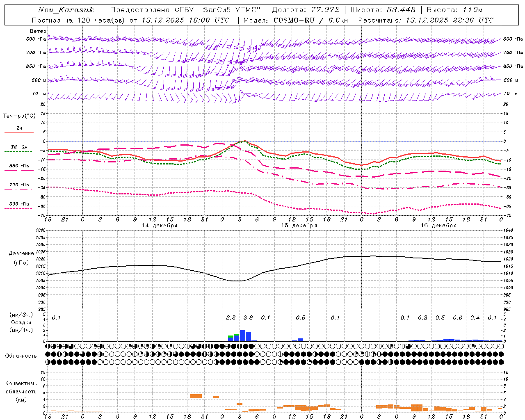Click the precipitation value '0.4'
This screenshot has height=420, width=525.
475,317
